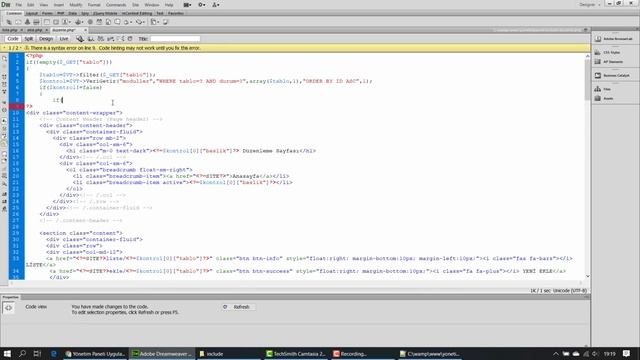The image size is (640, 360).
Task: Click the Date insert icon
Action: tap(99, 22)
